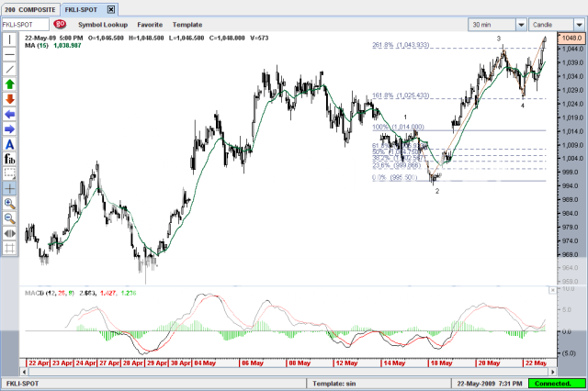The width and height of the screenshot is (588, 391).
Task: Click the FKLI-SPOT symbol input field
Action: tap(24, 24)
